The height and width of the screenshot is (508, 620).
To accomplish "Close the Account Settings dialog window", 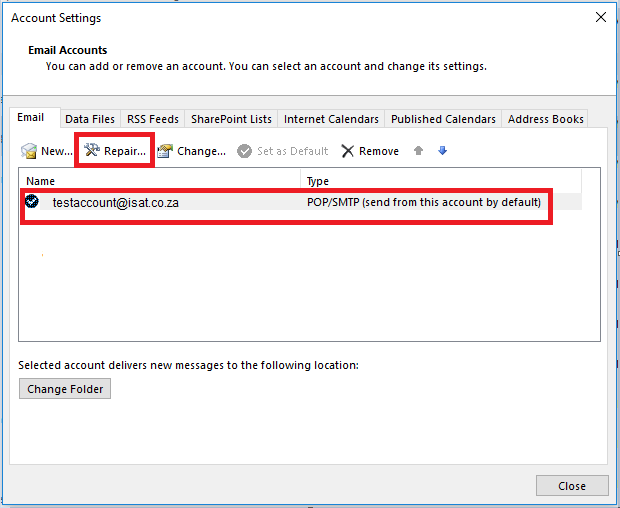I will point(600,17).
